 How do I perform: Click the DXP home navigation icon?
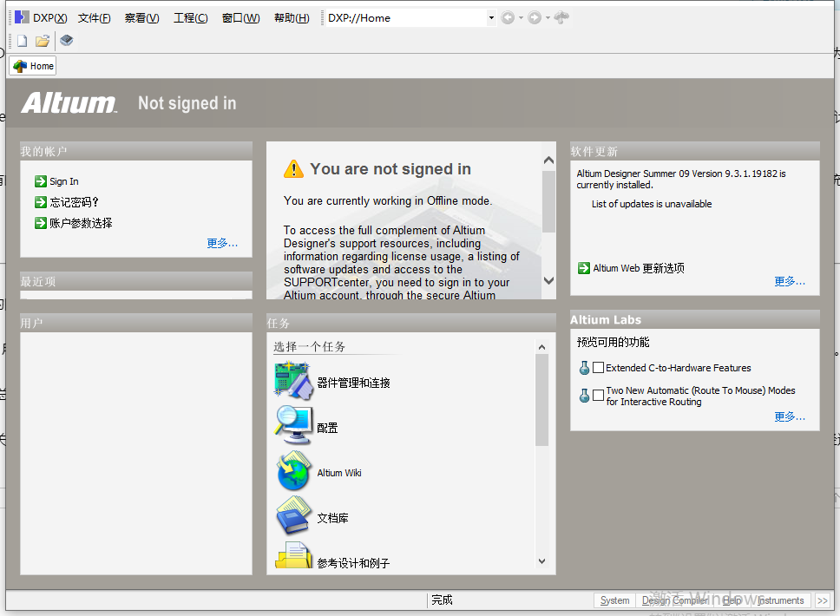tap(561, 17)
